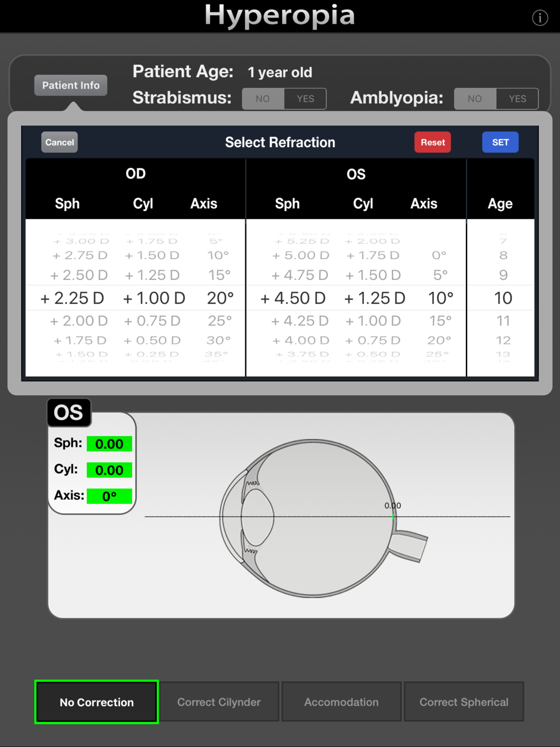Choose OS cylinder +1.00 D in picker

pyautogui.click(x=373, y=321)
